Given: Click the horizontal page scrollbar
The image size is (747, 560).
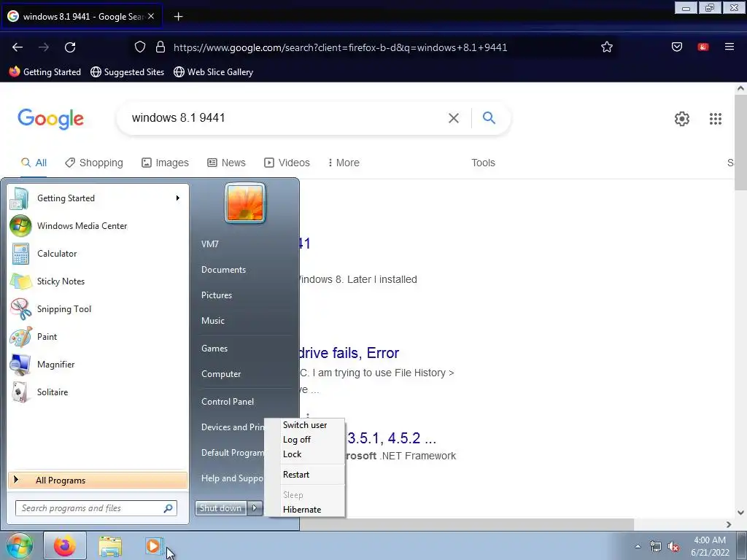Looking at the screenshot, I should [467, 524].
